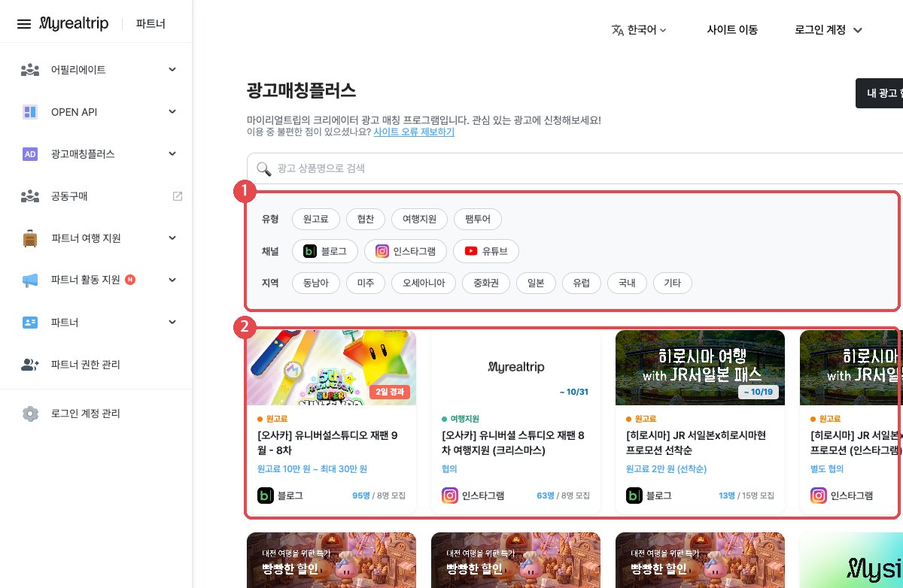Image resolution: width=903 pixels, height=588 pixels.
Task: Click the gear icon for 로그인 계정 관리
Action: [30, 414]
